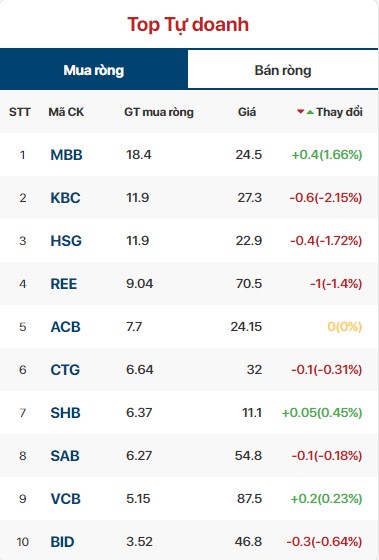Viewport: 379px width, 560px height.
Task: Click the Mã CK column header
Action: coord(66,112)
